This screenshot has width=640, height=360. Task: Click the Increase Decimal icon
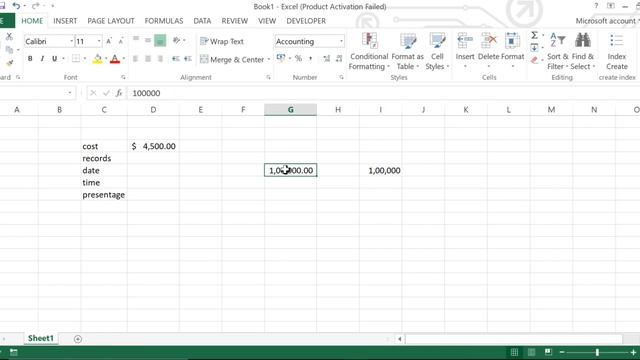click(x=327, y=59)
